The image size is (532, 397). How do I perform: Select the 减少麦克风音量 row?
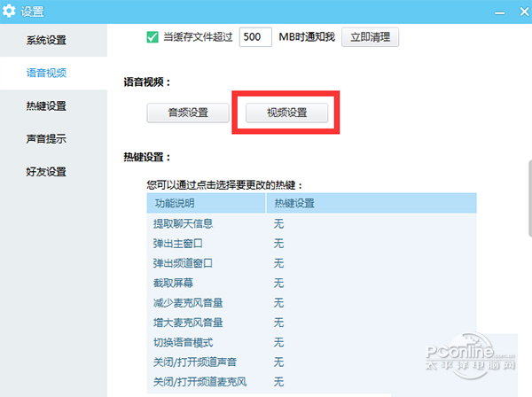tap(311, 303)
